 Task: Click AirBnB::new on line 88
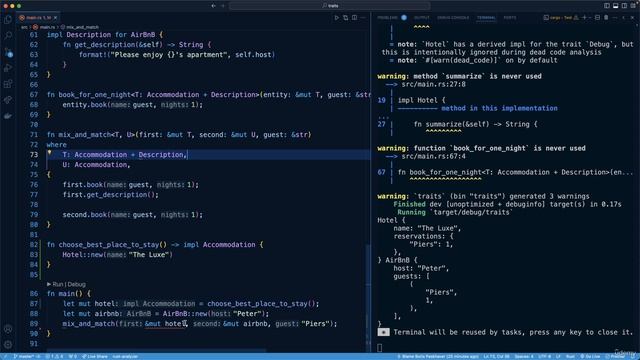click(x=185, y=314)
